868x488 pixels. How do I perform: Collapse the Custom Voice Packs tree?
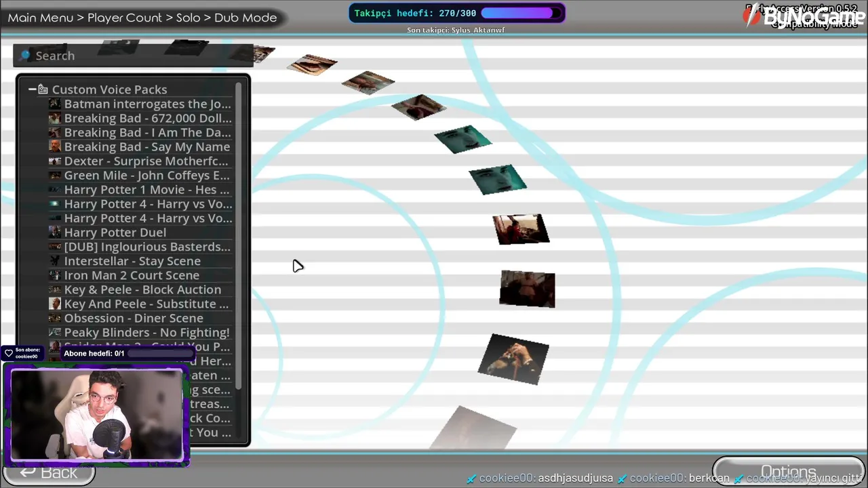click(x=32, y=89)
